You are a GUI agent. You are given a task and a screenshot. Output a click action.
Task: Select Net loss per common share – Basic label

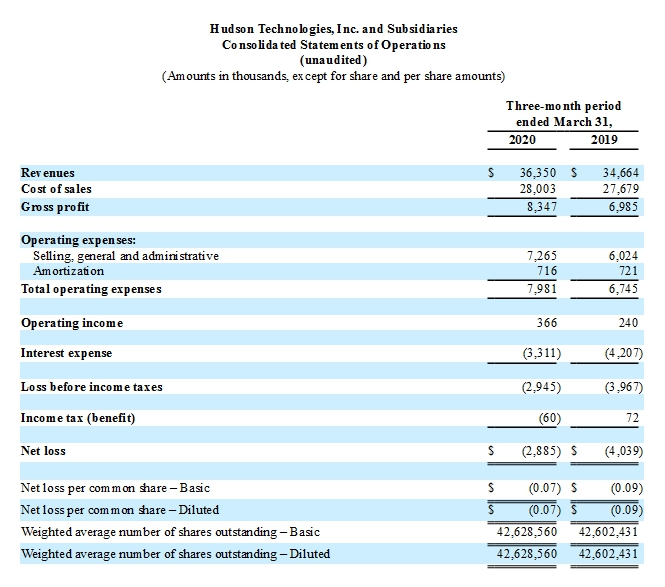[115, 488]
